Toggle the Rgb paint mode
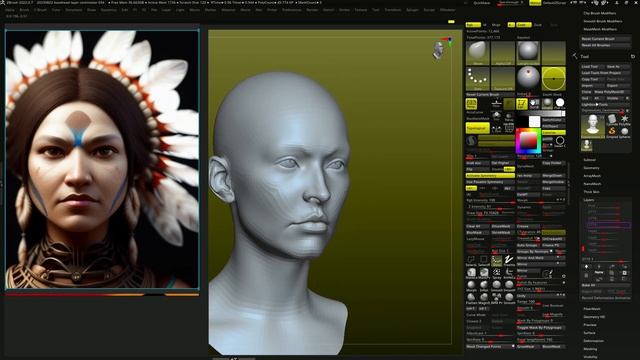The image size is (640, 360). (473, 25)
